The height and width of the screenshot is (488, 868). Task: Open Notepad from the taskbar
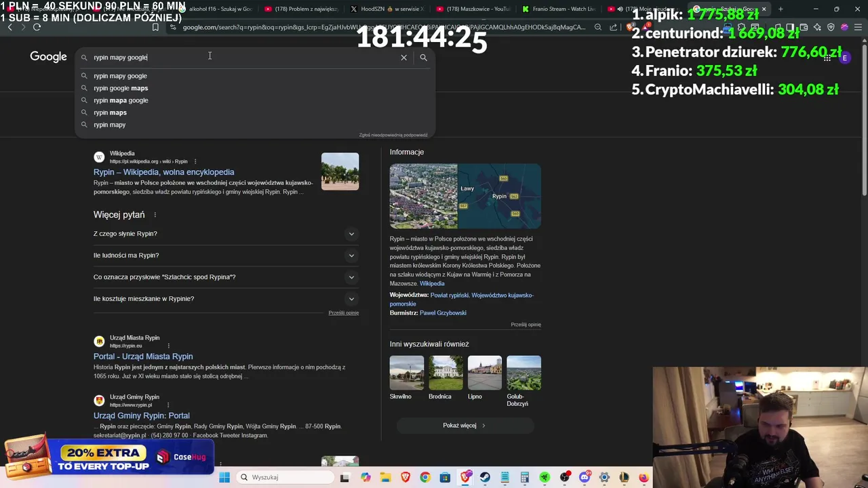[505, 477]
